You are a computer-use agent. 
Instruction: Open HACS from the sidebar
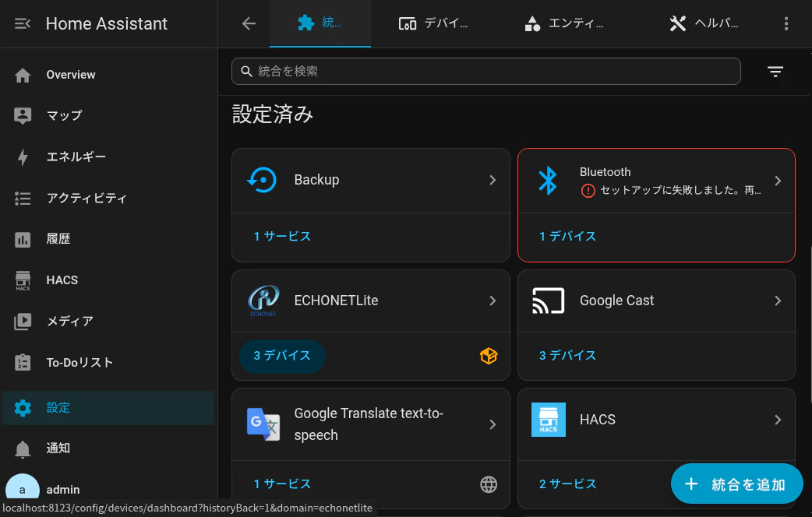point(108,280)
